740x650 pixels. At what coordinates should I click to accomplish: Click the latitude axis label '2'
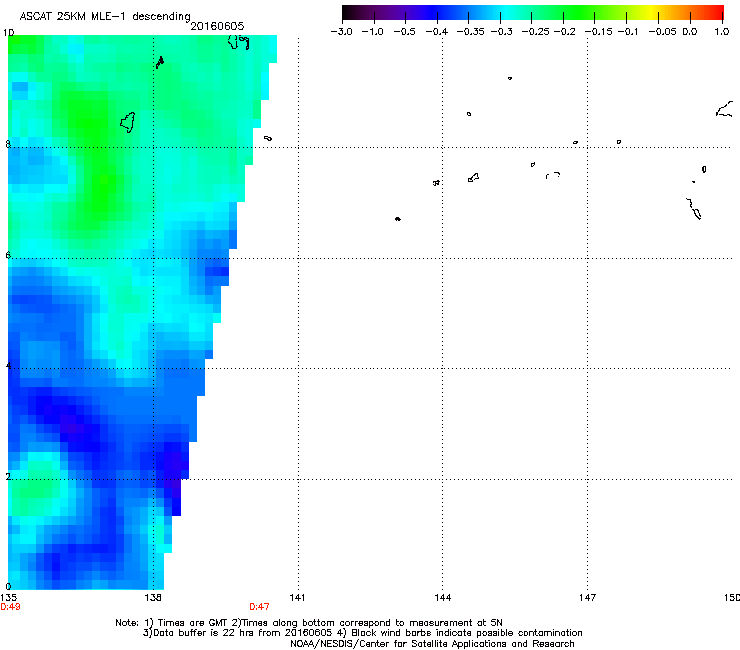point(8,476)
